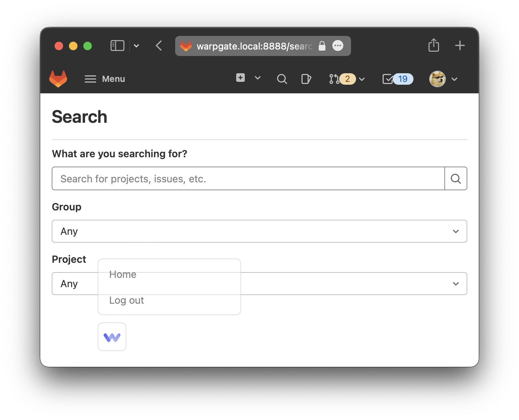Open the Menu hamburger navigation
Screen dimensions: 519x420
pos(104,79)
